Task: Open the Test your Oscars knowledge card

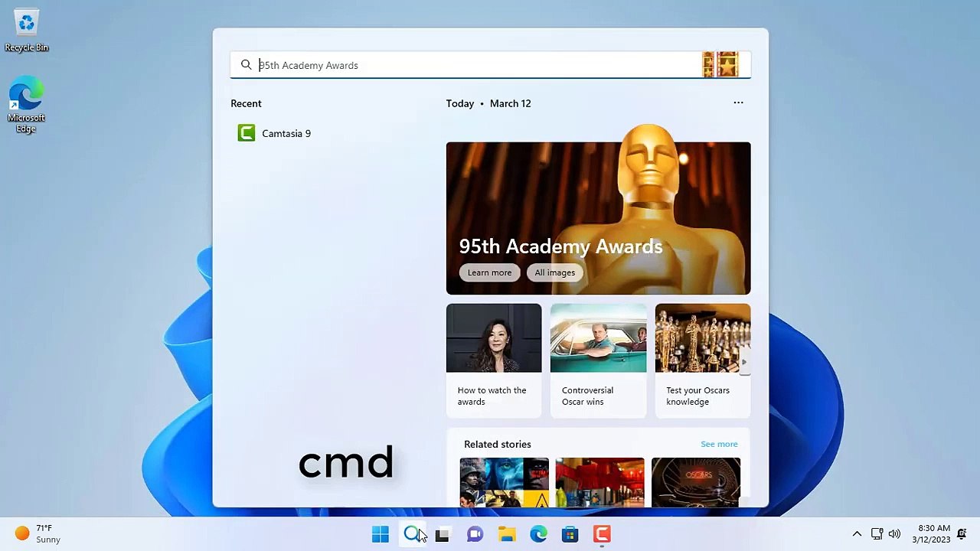Action: click(703, 360)
